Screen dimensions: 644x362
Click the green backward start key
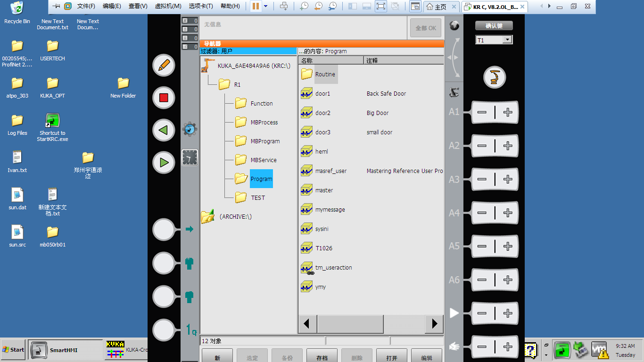point(164,130)
